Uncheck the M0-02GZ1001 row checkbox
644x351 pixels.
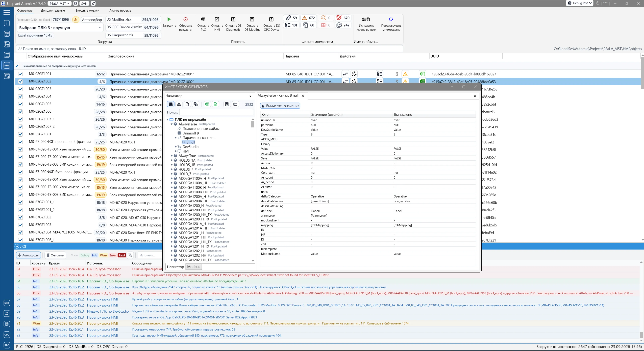(x=20, y=74)
